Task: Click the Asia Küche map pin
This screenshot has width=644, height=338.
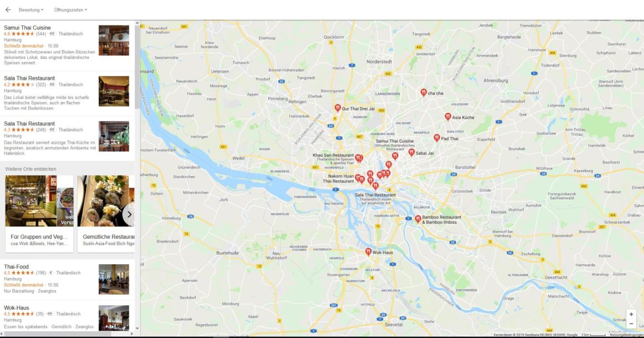Action: (447, 117)
